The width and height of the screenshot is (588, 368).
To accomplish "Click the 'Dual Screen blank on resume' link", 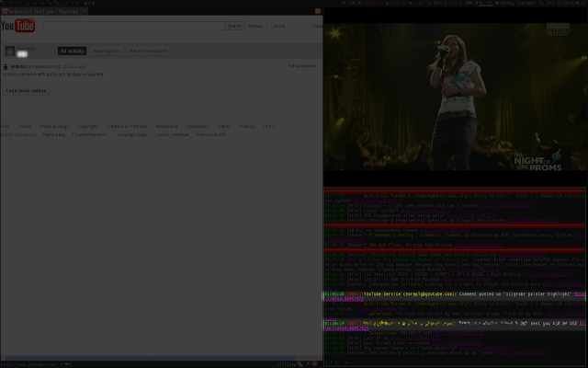I will [x=457, y=343].
